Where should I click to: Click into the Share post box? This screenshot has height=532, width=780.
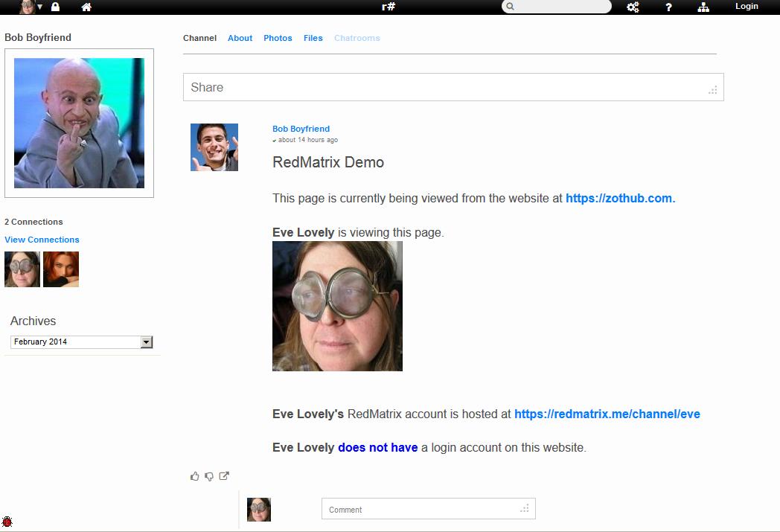453,87
